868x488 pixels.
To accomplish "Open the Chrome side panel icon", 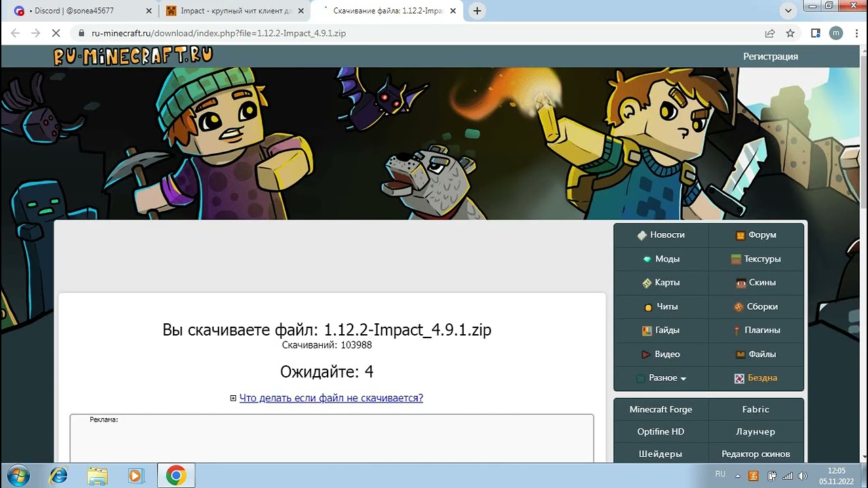I will (816, 33).
